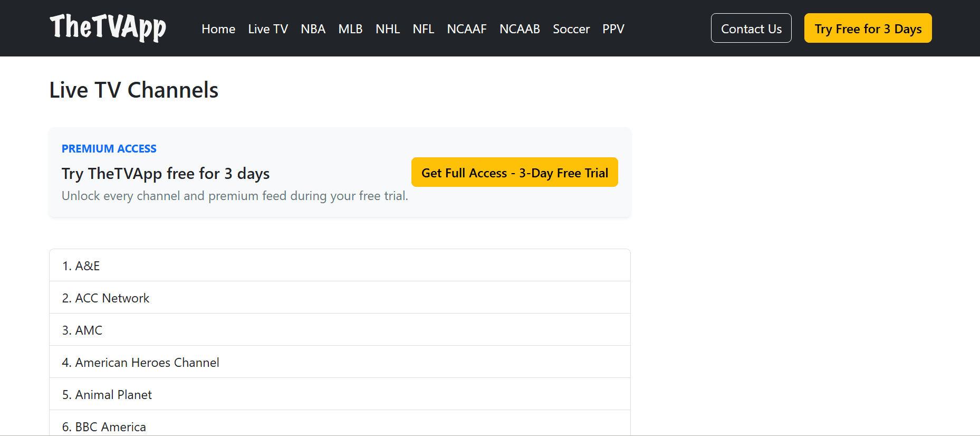Select NBA in the navigation bar
Image resolution: width=980 pixels, height=436 pixels.
[x=313, y=29]
